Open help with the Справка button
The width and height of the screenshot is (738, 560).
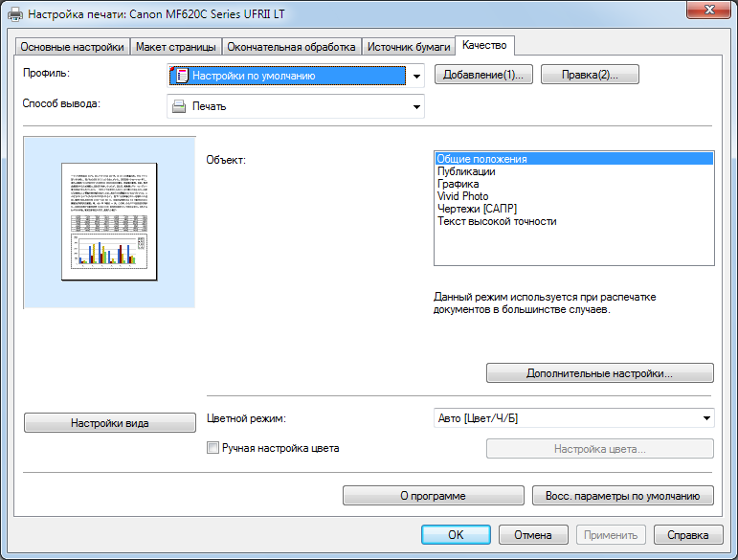click(x=687, y=534)
